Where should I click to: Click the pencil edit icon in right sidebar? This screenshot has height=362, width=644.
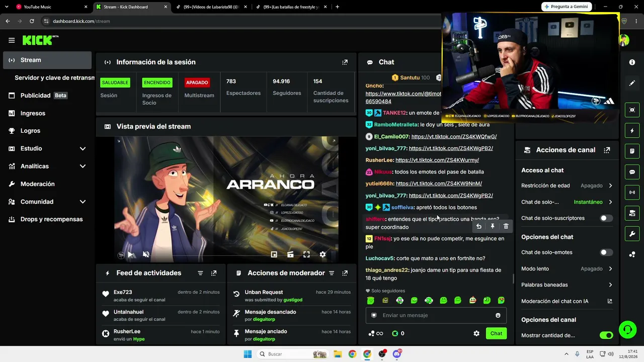[632, 83]
